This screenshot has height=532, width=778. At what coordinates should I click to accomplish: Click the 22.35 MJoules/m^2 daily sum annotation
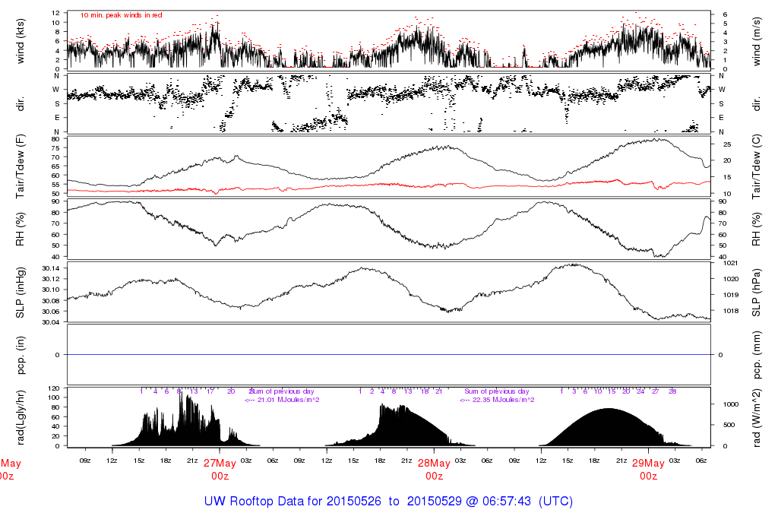497,399
